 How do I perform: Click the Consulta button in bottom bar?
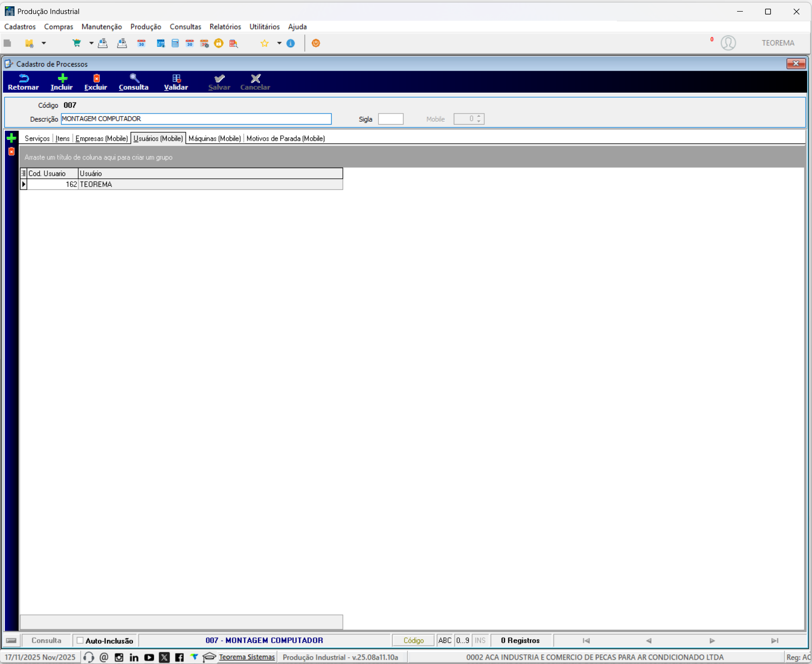coord(46,640)
